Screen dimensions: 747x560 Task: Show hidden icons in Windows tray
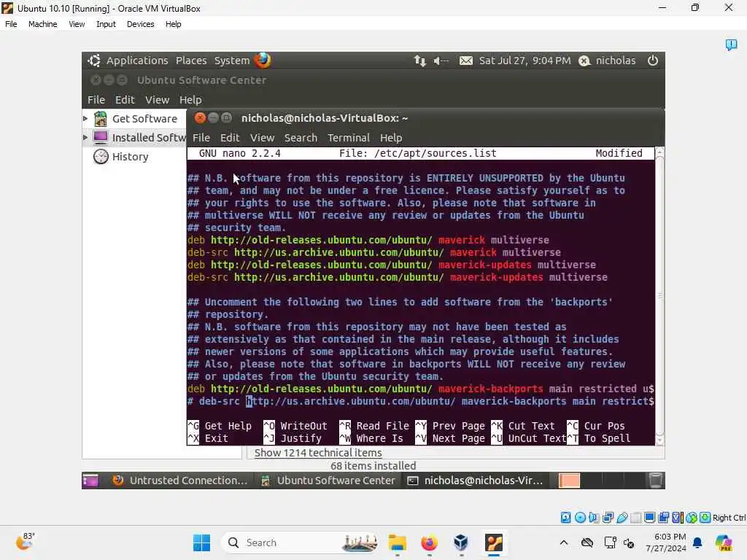click(564, 542)
